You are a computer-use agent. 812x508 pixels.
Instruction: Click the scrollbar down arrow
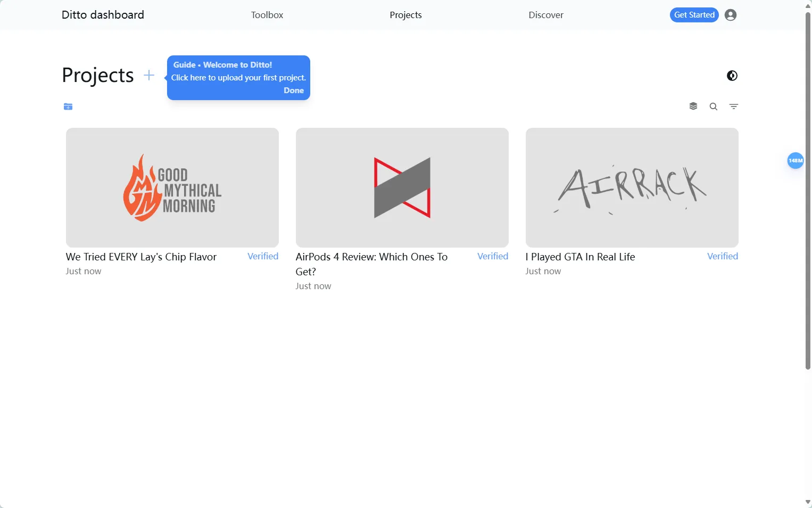tap(808, 502)
